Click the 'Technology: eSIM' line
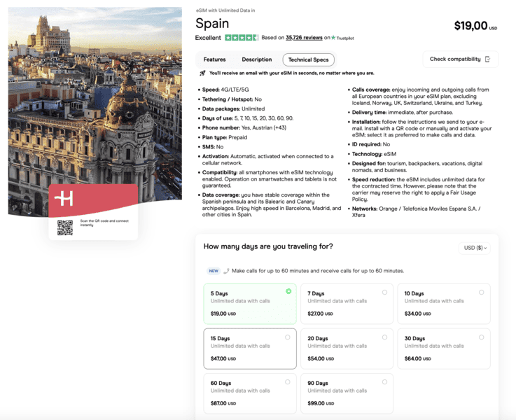The image size is (516, 420). pos(374,154)
